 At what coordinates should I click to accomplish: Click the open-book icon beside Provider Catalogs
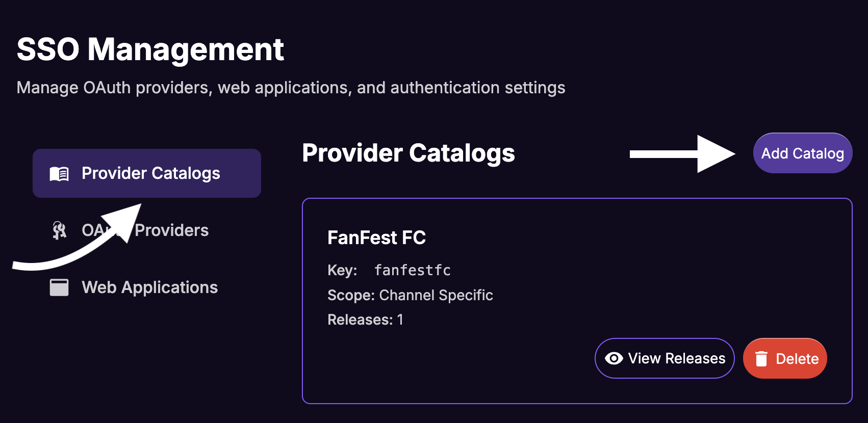[x=59, y=174]
